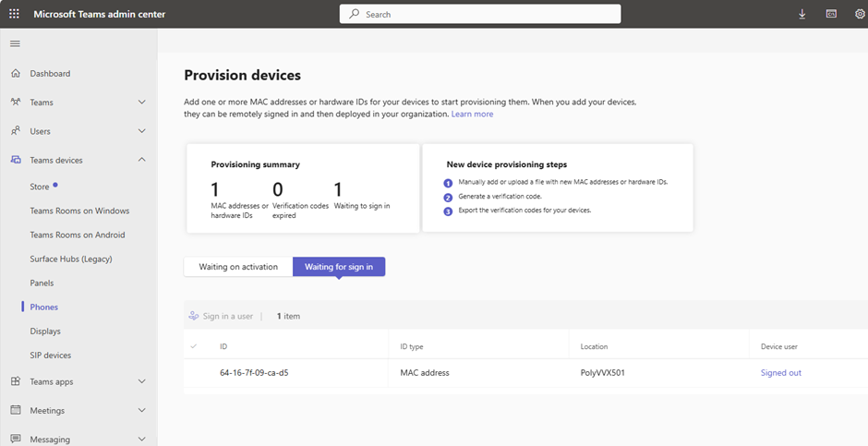Open the SIP devices page
Viewport: 868px width, 446px height.
tap(51, 356)
